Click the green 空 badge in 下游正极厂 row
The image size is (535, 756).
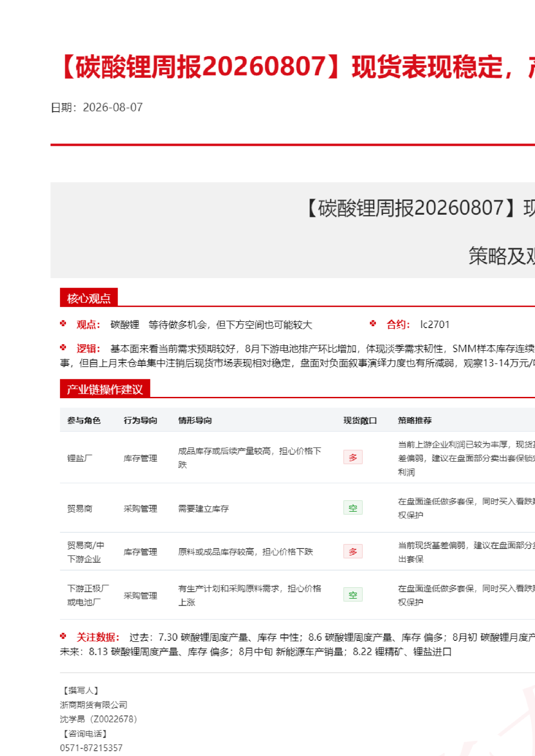tap(353, 594)
